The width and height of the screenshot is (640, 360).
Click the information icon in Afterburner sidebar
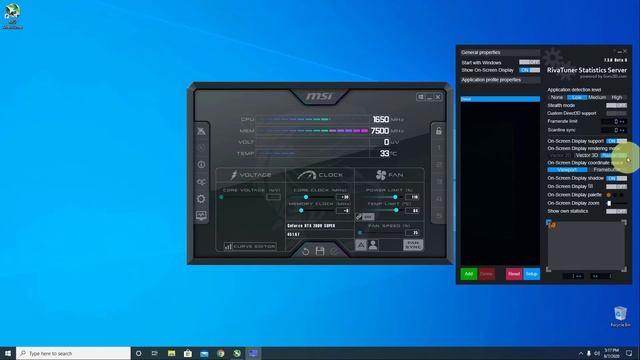(201, 164)
